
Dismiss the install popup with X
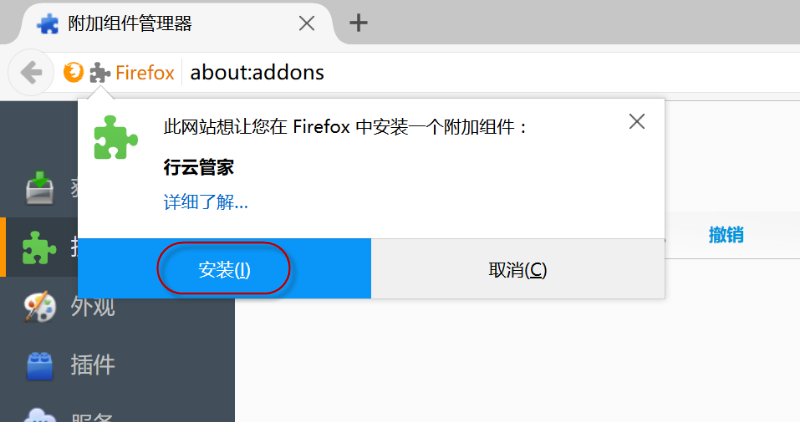coord(637,121)
